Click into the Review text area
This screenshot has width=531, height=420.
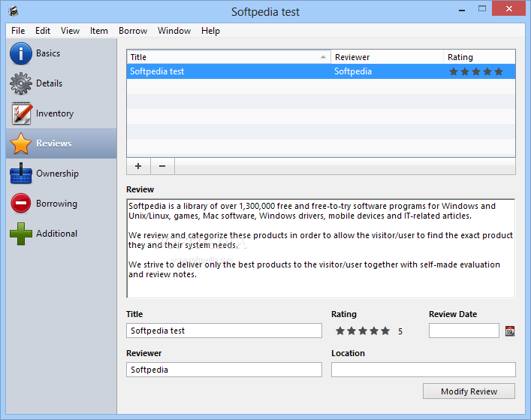pyautogui.click(x=321, y=249)
